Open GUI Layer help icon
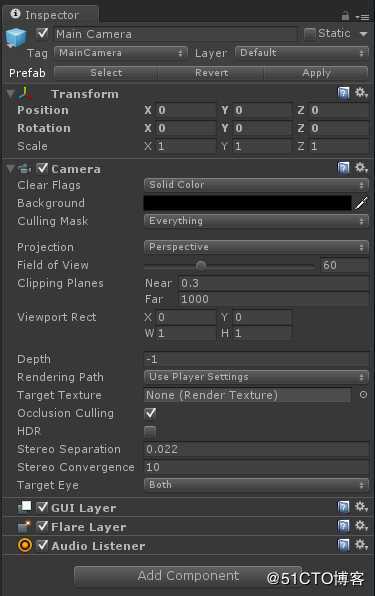Viewport: 375px width, 596px height. click(x=343, y=507)
